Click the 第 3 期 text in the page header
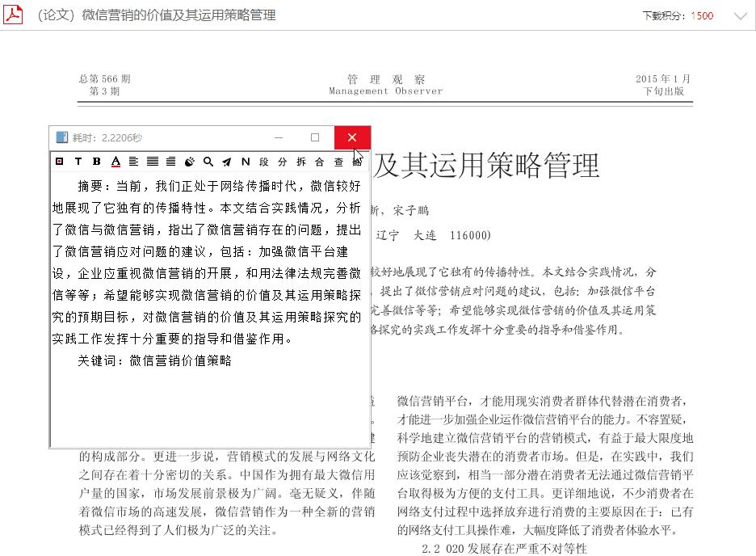Image resolution: width=756 pixels, height=556 pixels. pos(105,91)
